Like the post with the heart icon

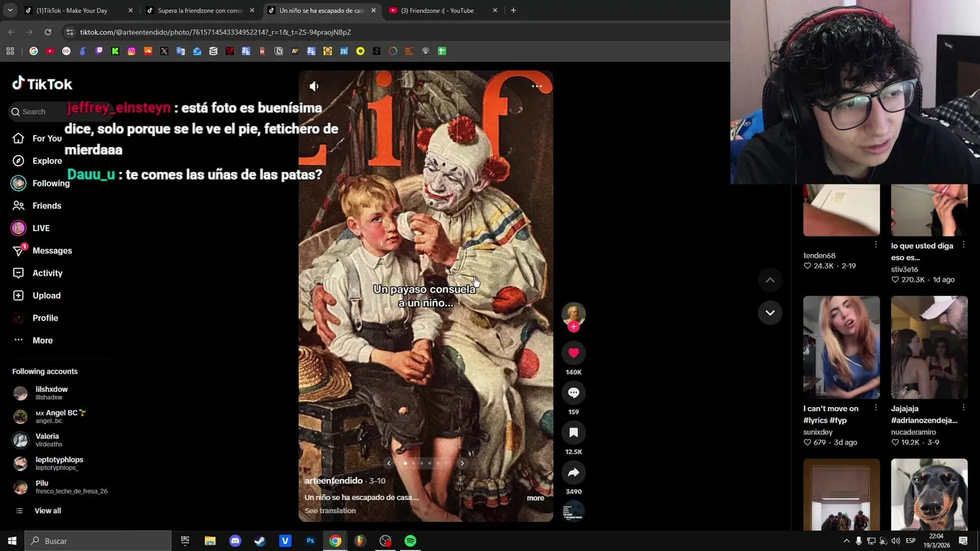click(x=573, y=353)
